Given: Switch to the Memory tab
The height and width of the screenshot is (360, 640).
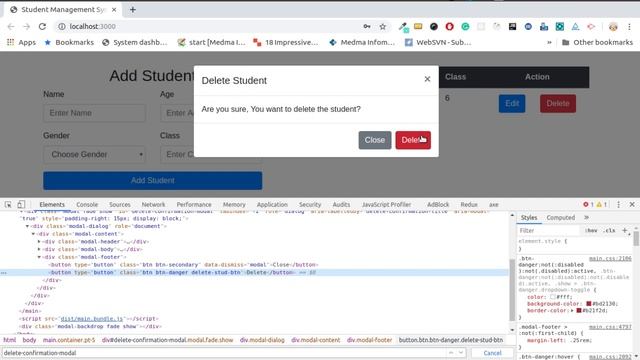Looking at the screenshot, I should coord(234,204).
